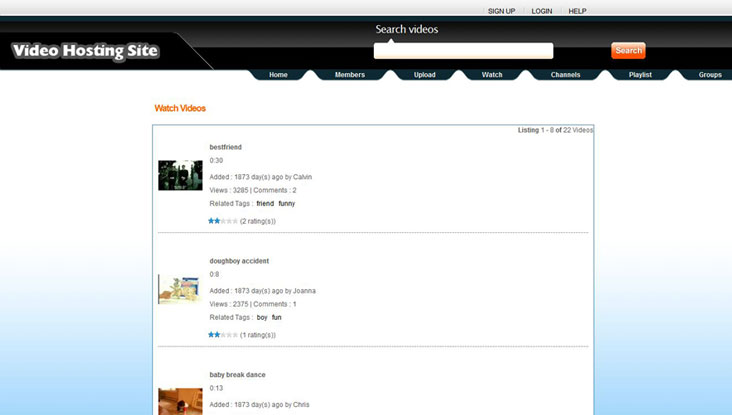Click the Video Hosting Site logo
Viewport: 732px width, 415px height.
(x=86, y=50)
